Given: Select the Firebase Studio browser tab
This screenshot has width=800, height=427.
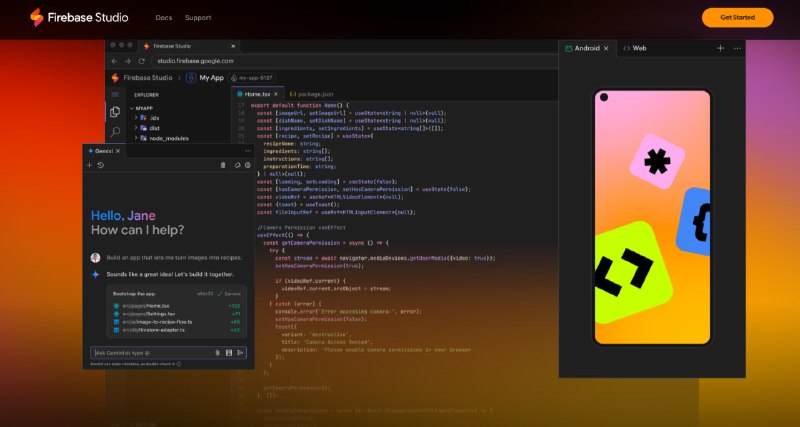Looking at the screenshot, I should pos(190,46).
